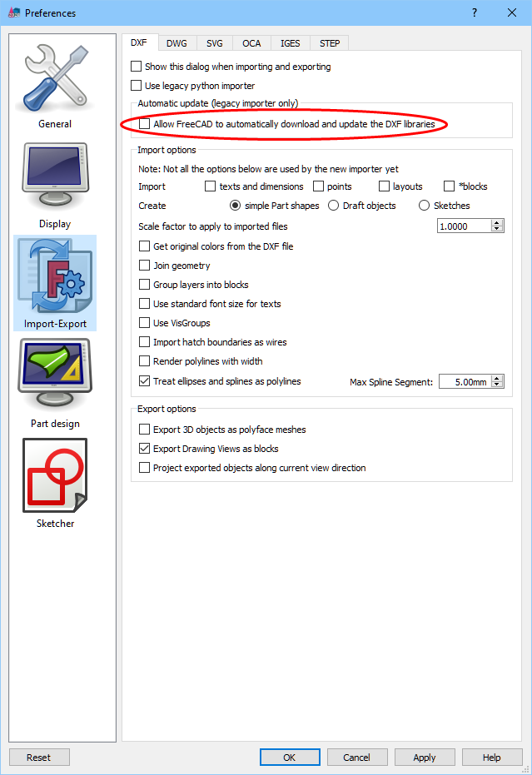The image size is (532, 775).
Task: Switch to the STEP tab
Action: point(330,43)
